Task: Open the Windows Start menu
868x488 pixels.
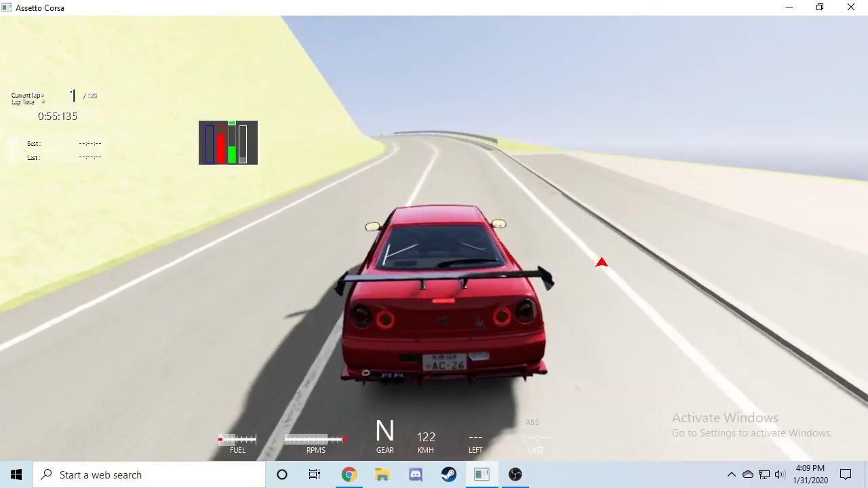Action: tap(16, 474)
